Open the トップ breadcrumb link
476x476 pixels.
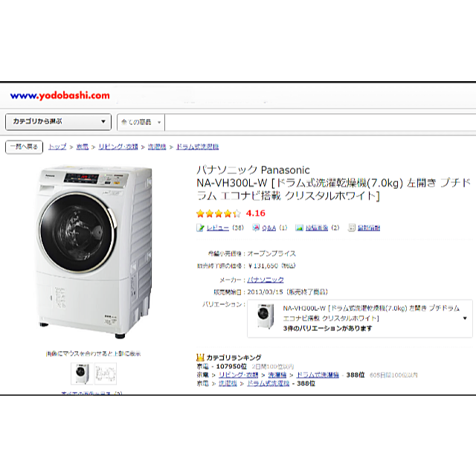point(57,147)
